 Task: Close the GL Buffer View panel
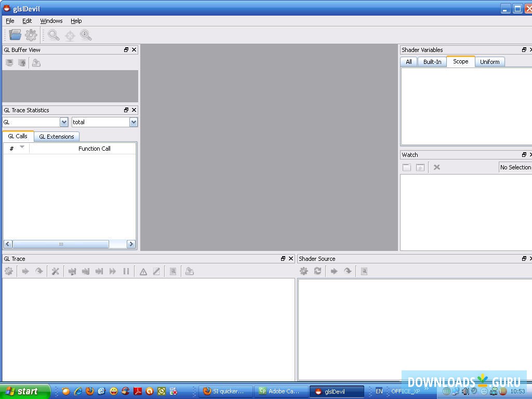pyautogui.click(x=134, y=49)
